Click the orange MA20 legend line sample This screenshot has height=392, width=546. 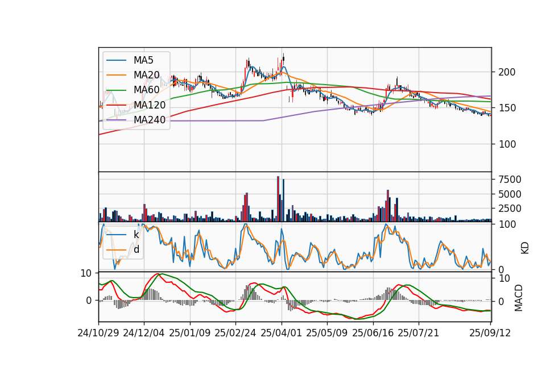point(116,75)
